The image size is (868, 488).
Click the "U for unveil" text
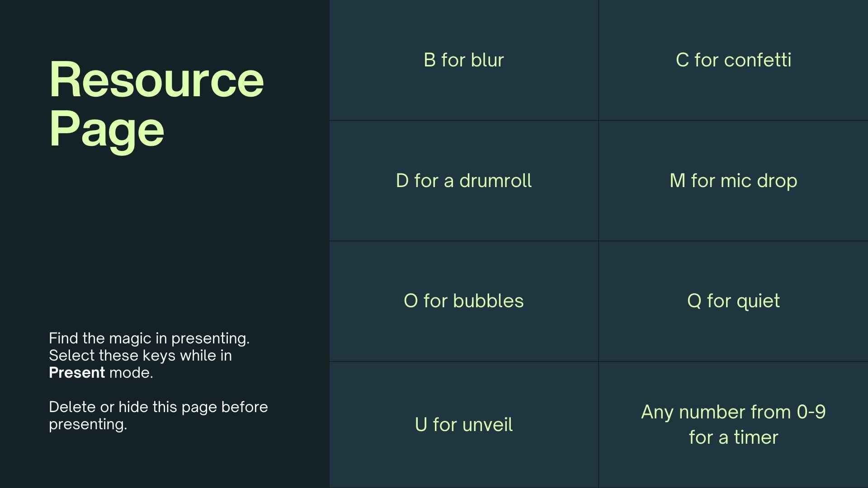pyautogui.click(x=463, y=425)
